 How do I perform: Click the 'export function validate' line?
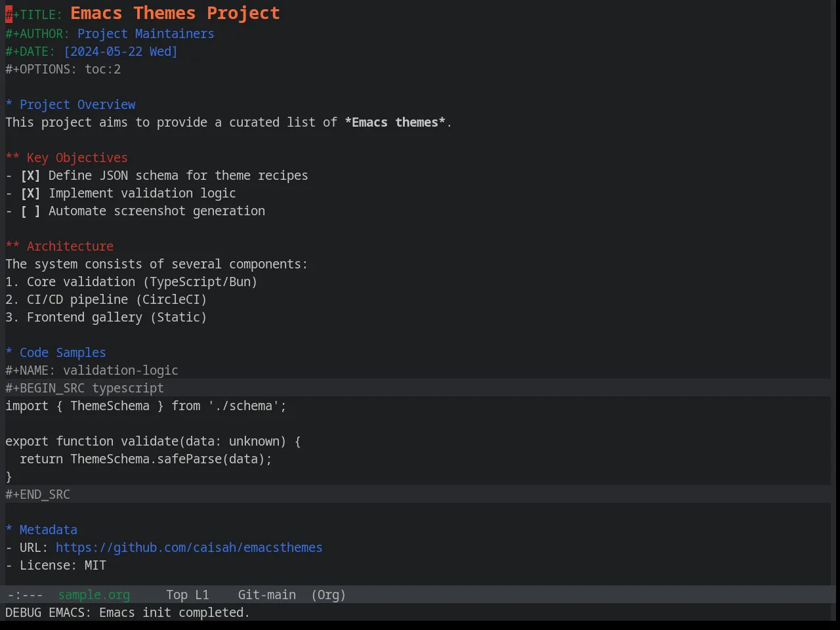153,442
